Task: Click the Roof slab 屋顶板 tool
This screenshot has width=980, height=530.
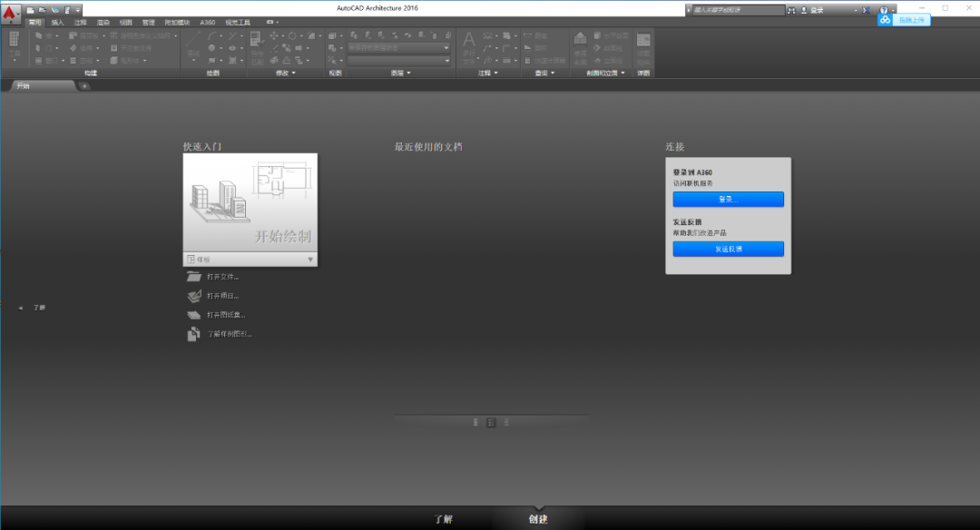Action: tap(83, 35)
